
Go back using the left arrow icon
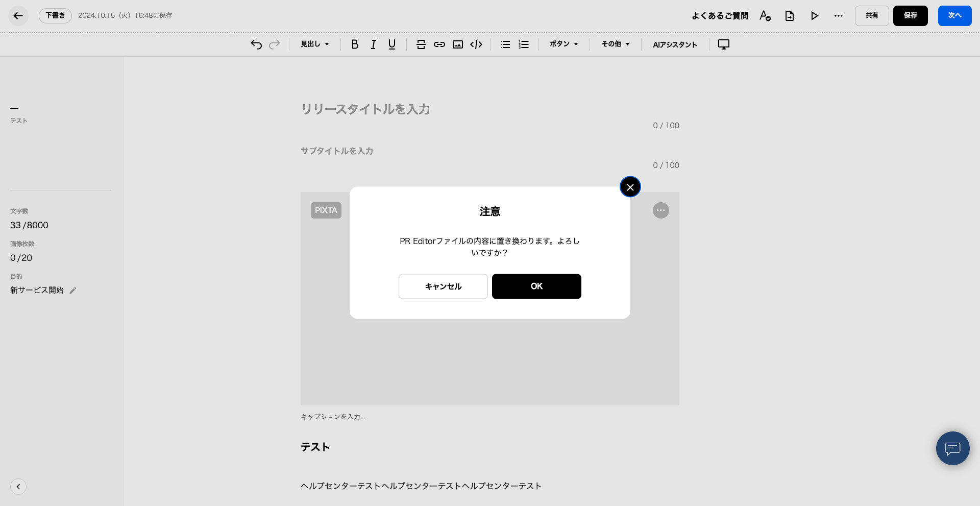pyautogui.click(x=18, y=16)
